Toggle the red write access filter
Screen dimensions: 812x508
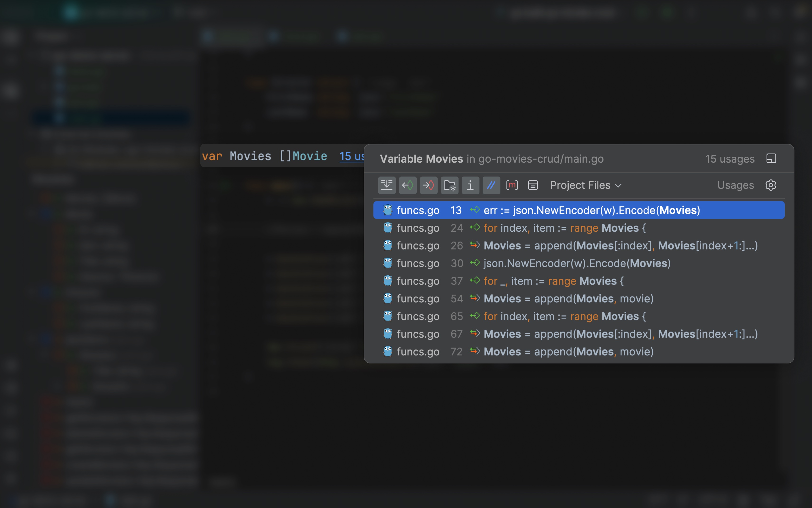pos(428,185)
